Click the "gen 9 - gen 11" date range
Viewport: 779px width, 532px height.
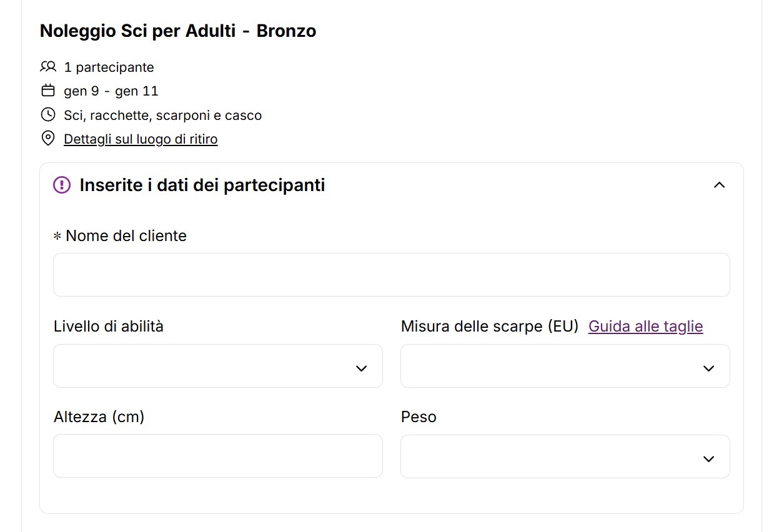(111, 91)
